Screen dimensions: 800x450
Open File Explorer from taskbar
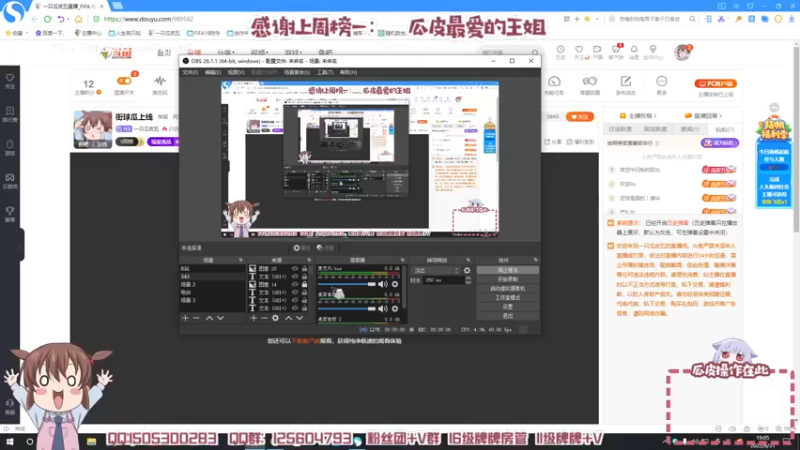pyautogui.click(x=91, y=441)
